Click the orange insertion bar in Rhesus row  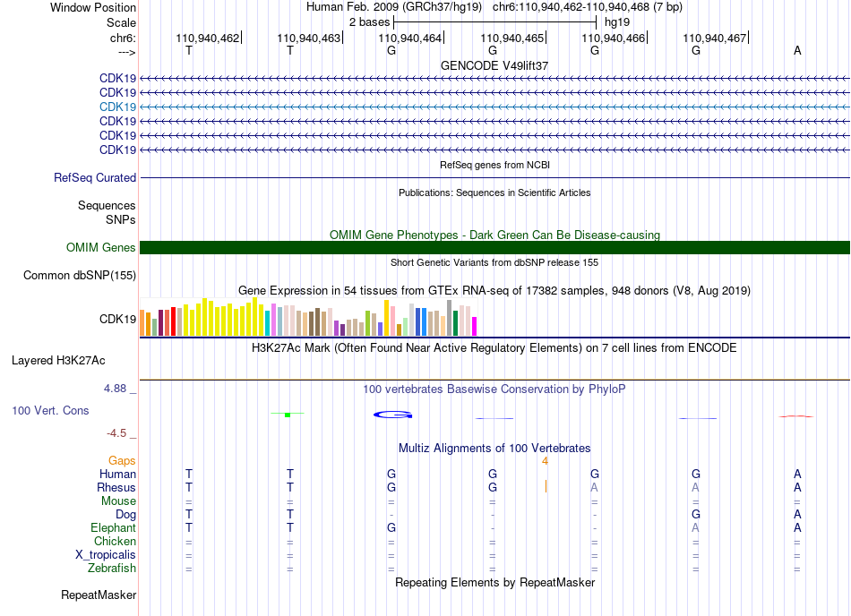click(546, 486)
